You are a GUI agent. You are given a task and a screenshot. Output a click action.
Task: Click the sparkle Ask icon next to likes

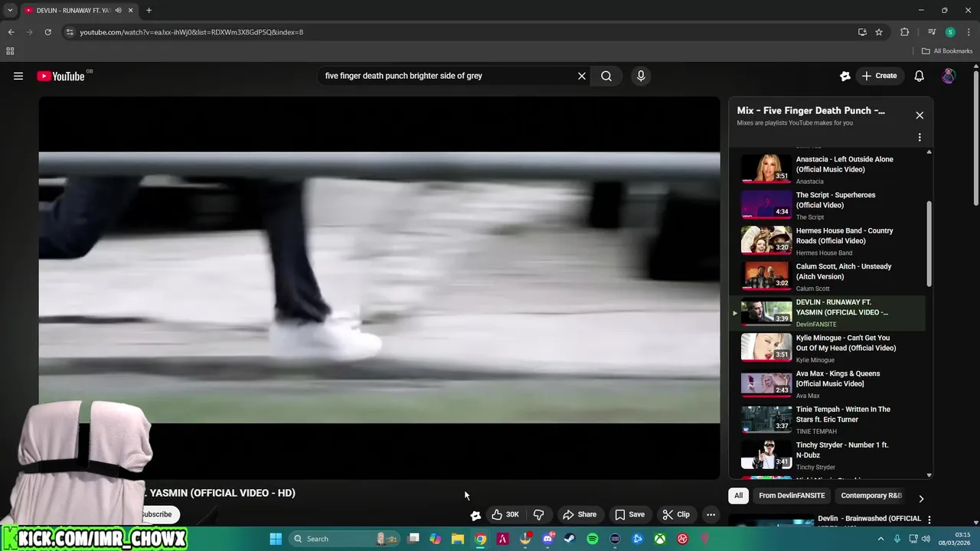tap(475, 515)
